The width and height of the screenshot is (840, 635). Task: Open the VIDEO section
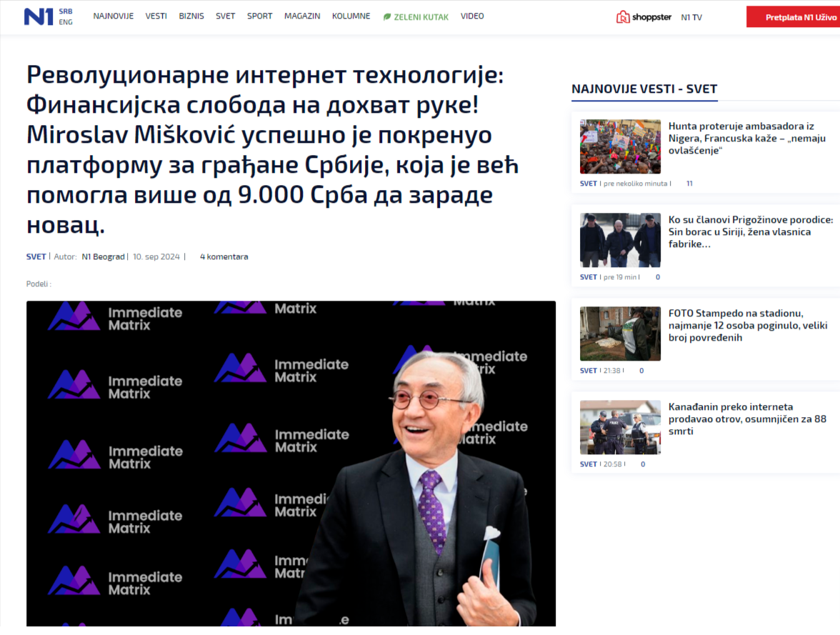click(x=472, y=16)
